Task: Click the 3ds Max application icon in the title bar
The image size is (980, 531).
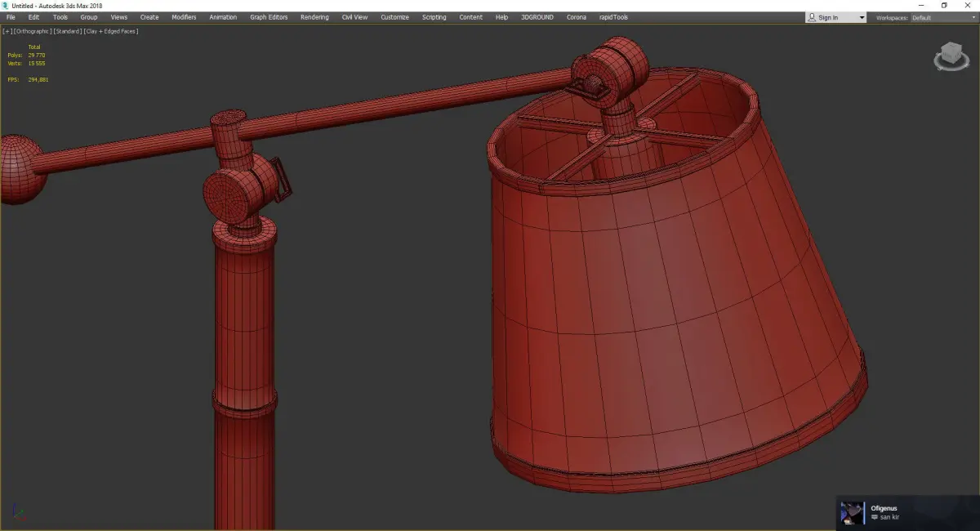Action: click(6, 5)
